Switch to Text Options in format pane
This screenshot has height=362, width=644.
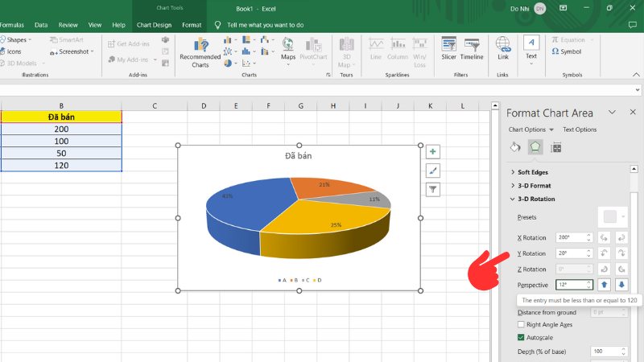click(x=580, y=130)
